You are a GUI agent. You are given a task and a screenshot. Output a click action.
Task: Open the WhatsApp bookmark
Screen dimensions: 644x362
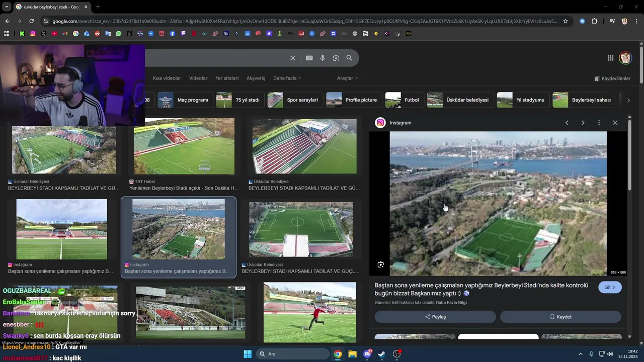119,34
